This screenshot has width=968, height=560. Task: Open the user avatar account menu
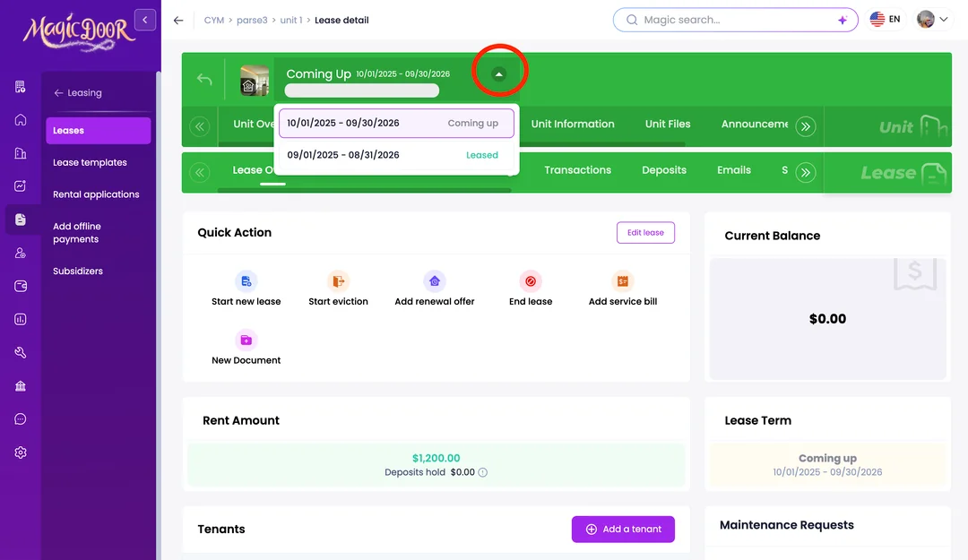pyautogui.click(x=932, y=20)
